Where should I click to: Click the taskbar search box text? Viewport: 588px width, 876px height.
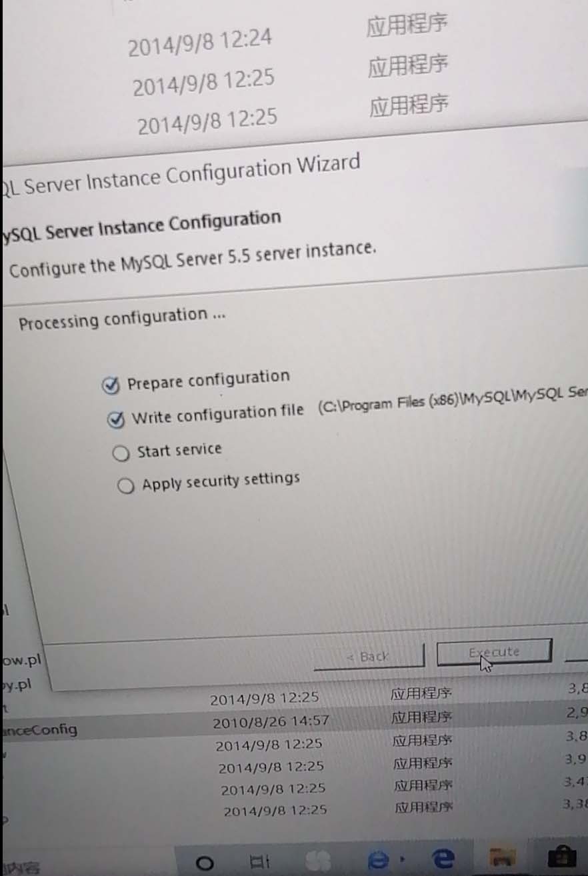coord(20,867)
